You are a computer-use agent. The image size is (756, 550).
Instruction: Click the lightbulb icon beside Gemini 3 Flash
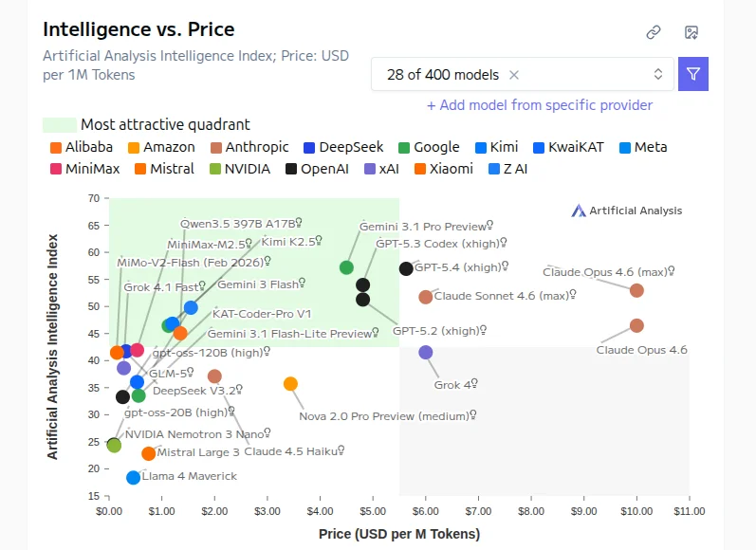(303, 283)
